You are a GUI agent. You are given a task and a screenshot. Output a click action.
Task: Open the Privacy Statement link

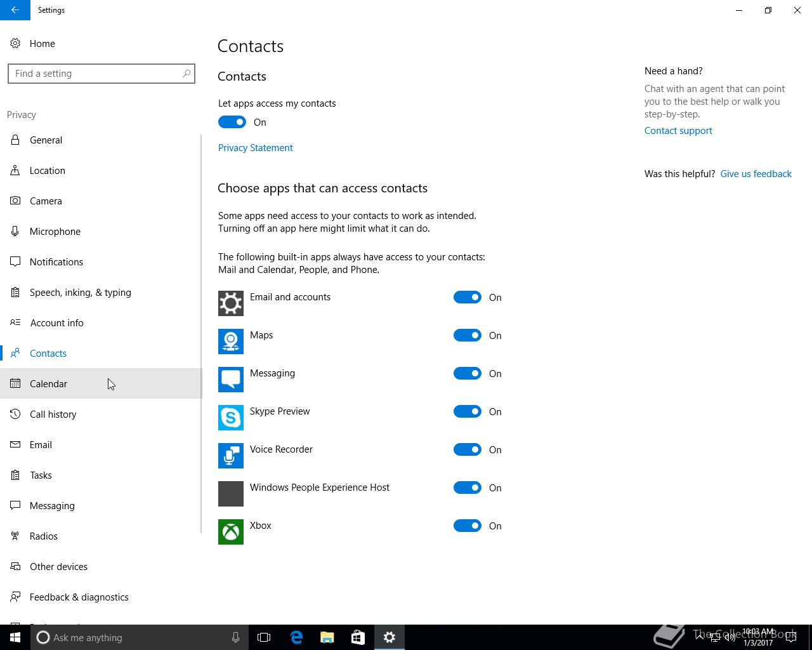pos(256,148)
